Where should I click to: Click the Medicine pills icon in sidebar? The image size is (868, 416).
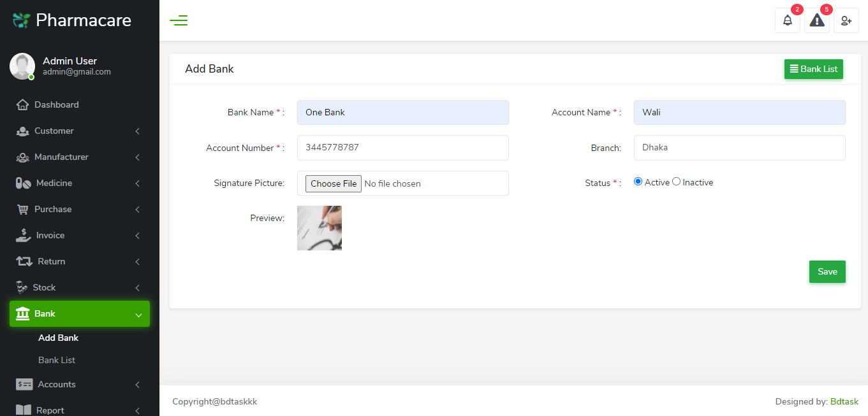click(23, 183)
